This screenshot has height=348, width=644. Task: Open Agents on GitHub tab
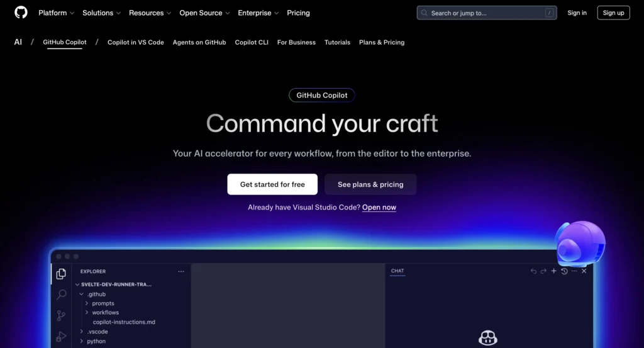(x=199, y=42)
